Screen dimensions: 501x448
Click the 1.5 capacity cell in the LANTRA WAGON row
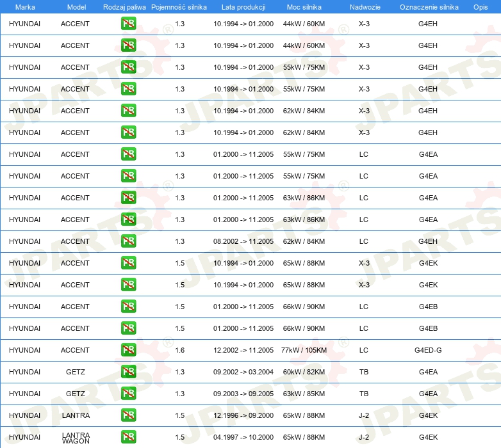(x=180, y=437)
